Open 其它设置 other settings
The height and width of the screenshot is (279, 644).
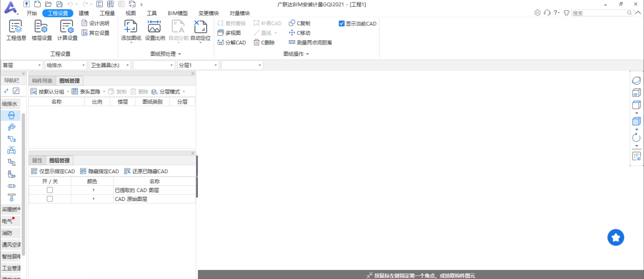(96, 33)
